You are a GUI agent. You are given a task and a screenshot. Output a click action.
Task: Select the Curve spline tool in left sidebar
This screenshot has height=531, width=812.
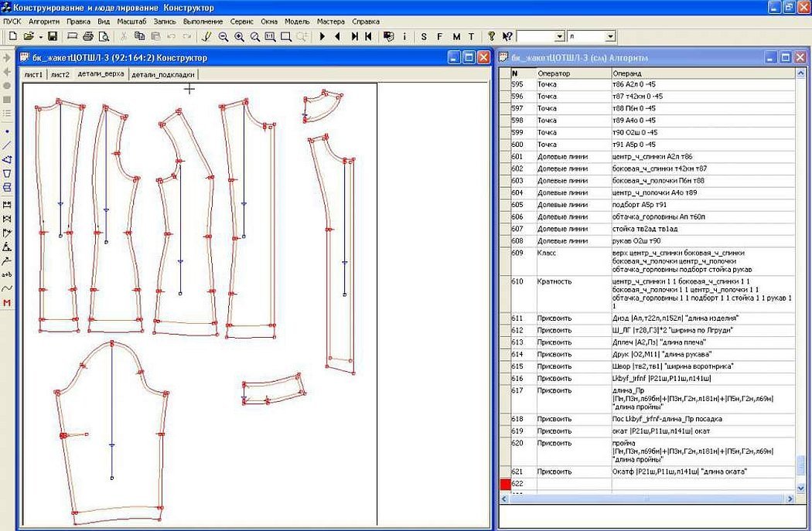7,289
